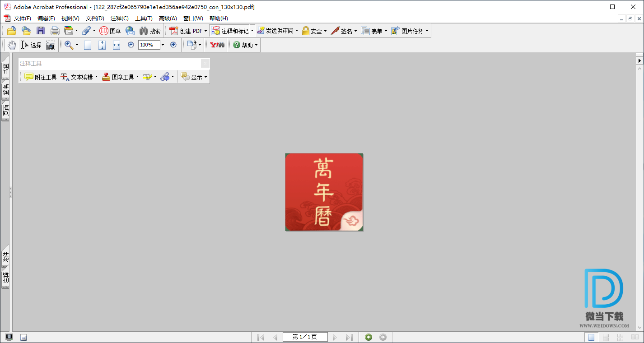Click the Fit Page height icon
This screenshot has height=343, width=644.
102,45
